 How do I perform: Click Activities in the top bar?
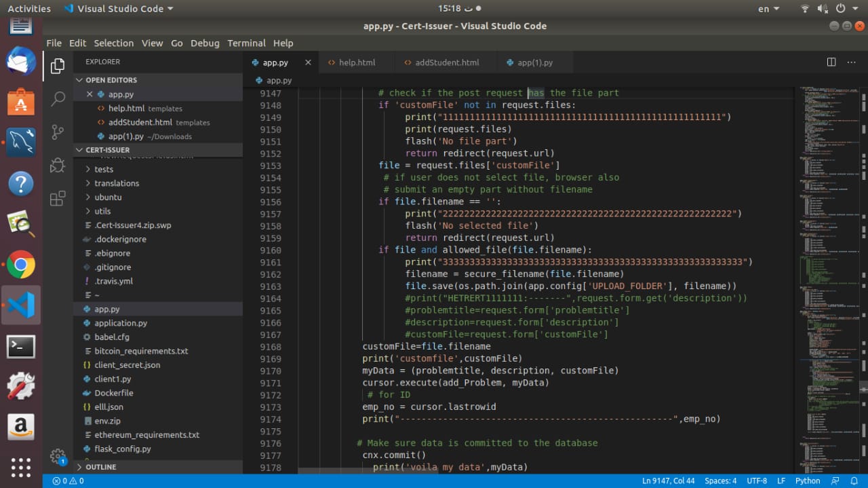[29, 9]
